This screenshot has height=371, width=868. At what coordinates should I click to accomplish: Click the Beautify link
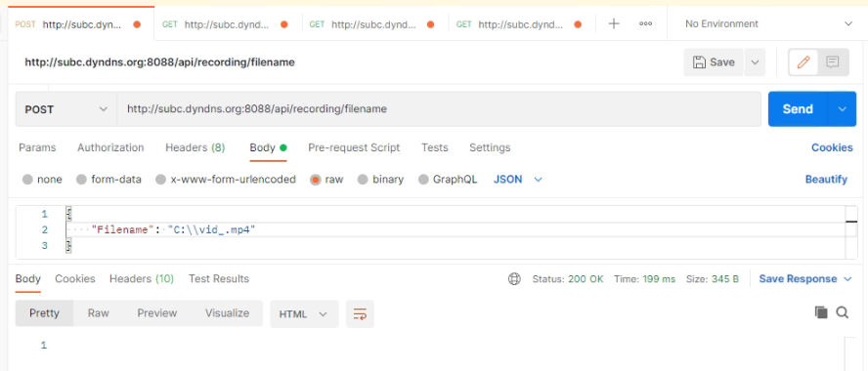(826, 179)
